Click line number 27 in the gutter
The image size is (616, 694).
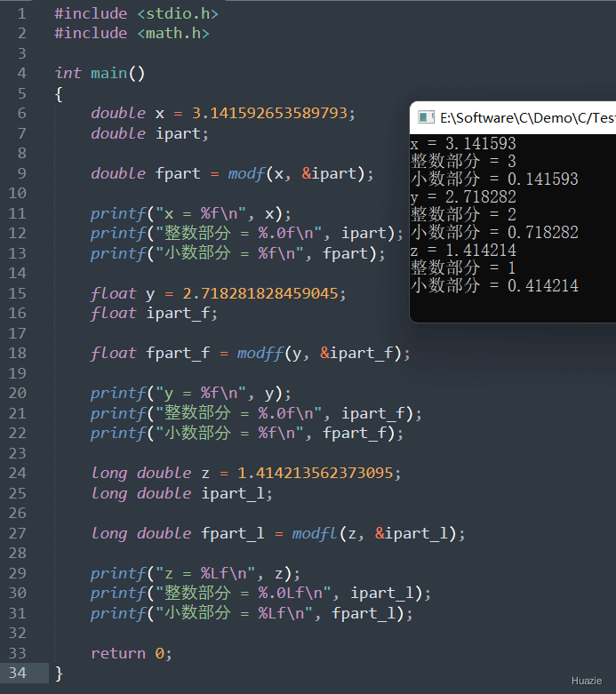click(x=18, y=533)
